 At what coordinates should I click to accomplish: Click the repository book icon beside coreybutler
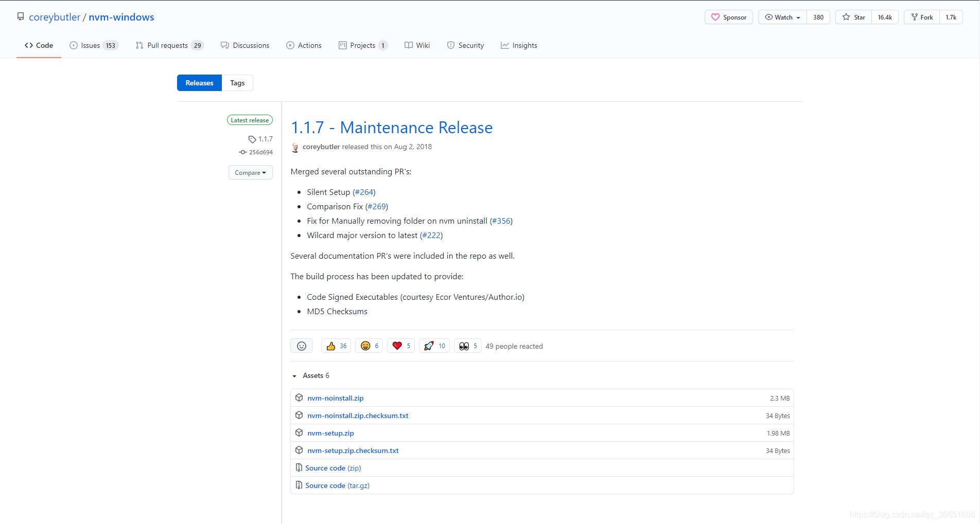21,16
